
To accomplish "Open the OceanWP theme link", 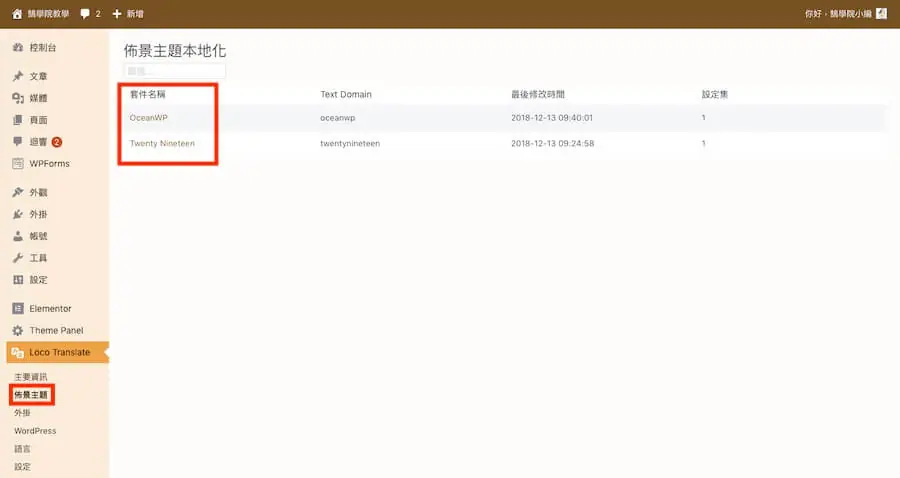I will coord(148,118).
